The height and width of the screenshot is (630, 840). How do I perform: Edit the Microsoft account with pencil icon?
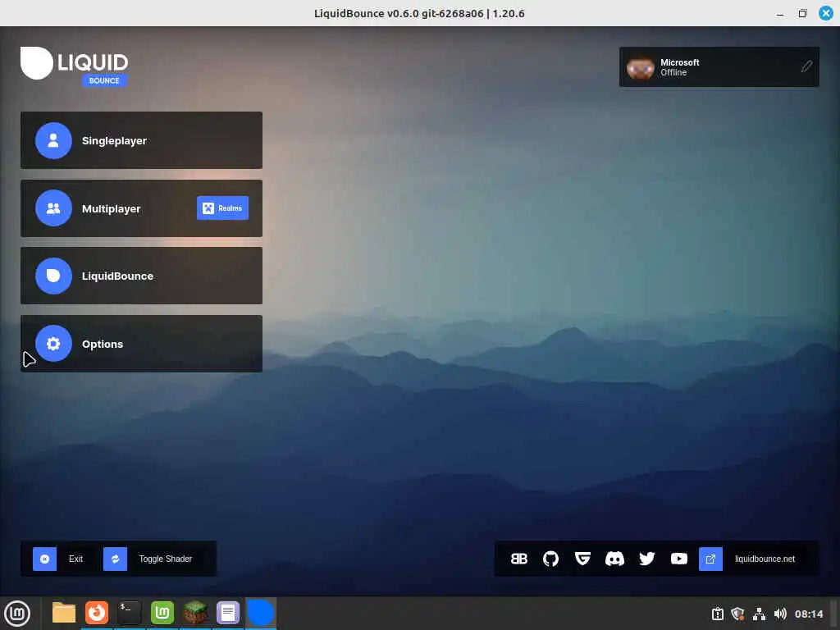(x=806, y=66)
